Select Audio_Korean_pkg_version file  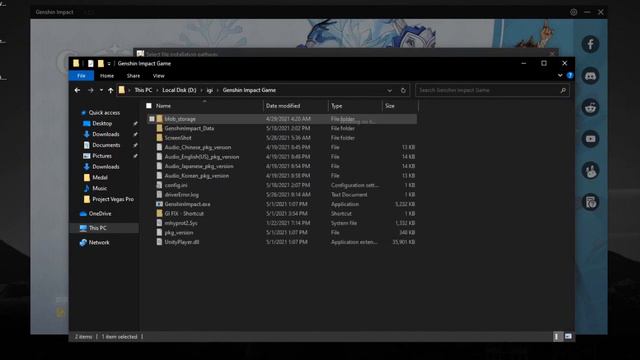tap(197, 176)
